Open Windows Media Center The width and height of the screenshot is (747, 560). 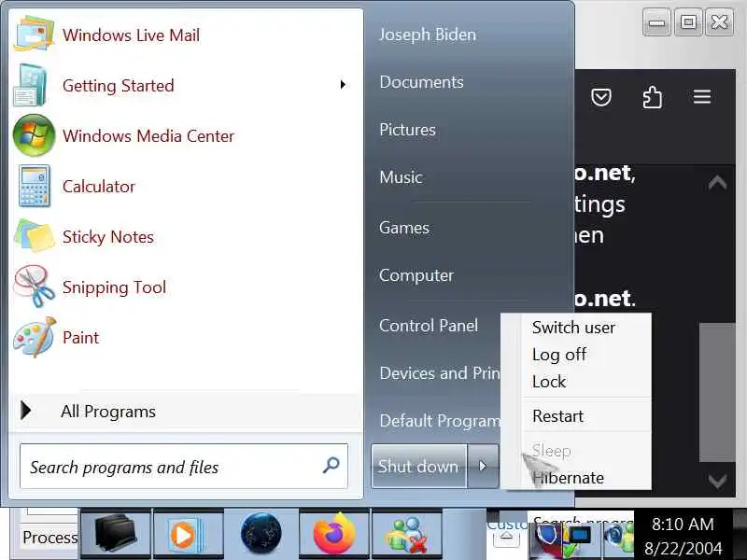click(x=186, y=135)
